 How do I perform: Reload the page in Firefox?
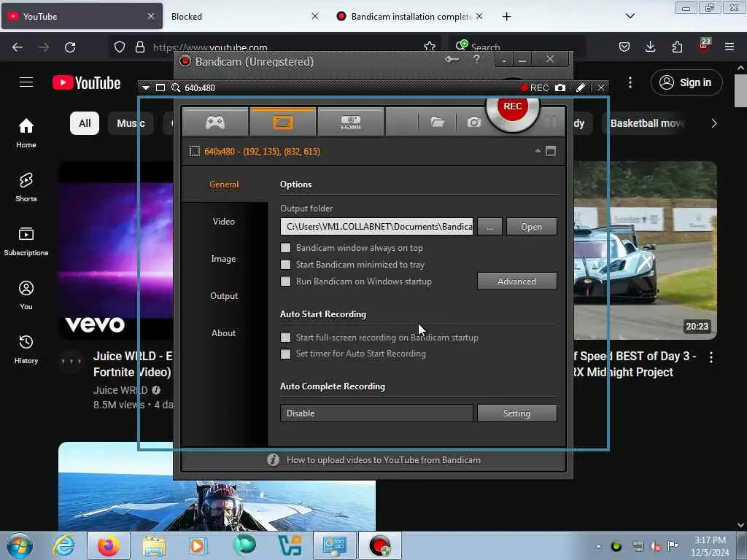(x=70, y=47)
